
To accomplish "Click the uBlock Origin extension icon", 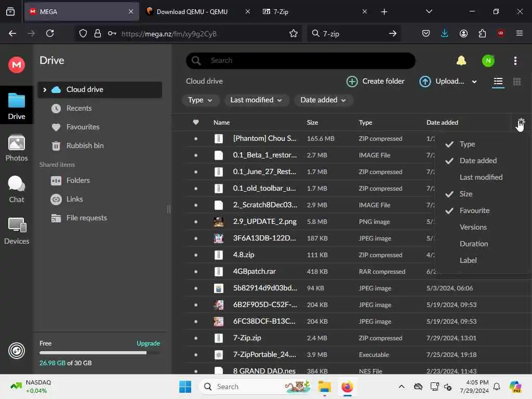I will [x=500, y=33].
